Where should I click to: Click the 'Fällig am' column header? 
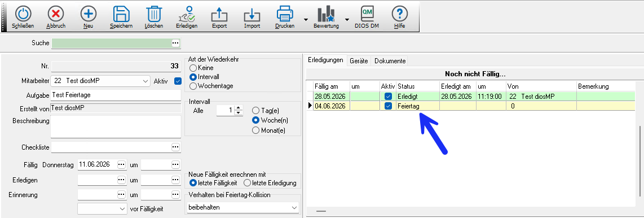click(x=332, y=86)
